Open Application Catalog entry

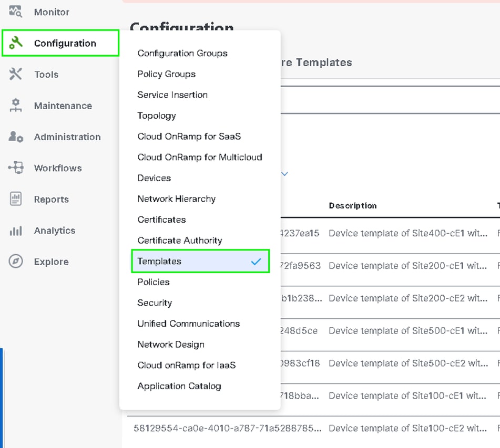[x=179, y=386]
